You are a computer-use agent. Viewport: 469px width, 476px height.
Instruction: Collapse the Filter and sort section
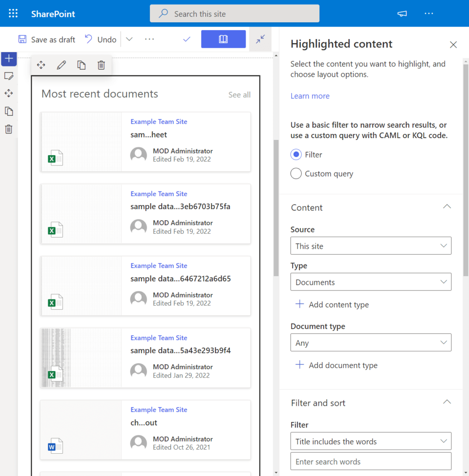(x=447, y=403)
